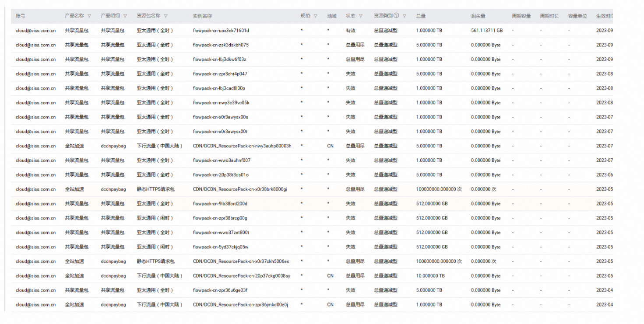This screenshot has width=644, height=324.
Task: Click total amount 10.000000 TB
Action: click(430, 276)
